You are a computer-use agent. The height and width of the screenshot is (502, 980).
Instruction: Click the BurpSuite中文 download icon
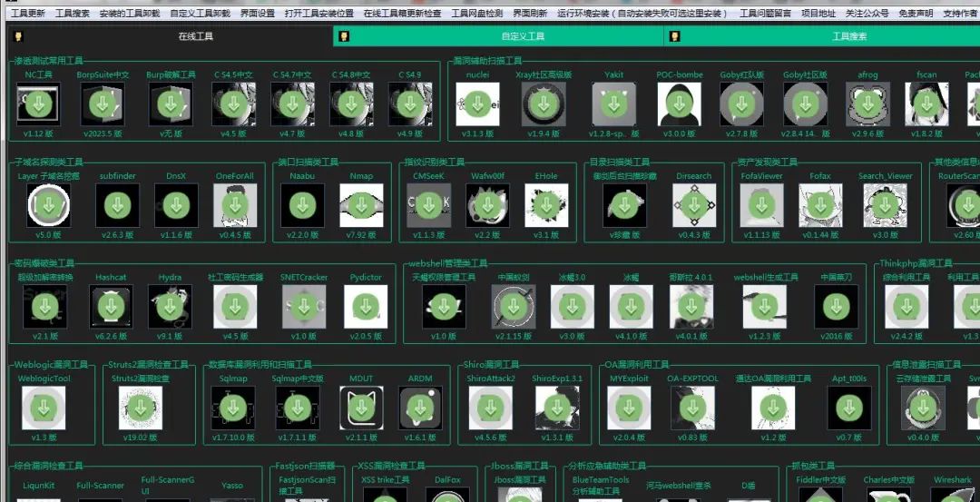(103, 103)
